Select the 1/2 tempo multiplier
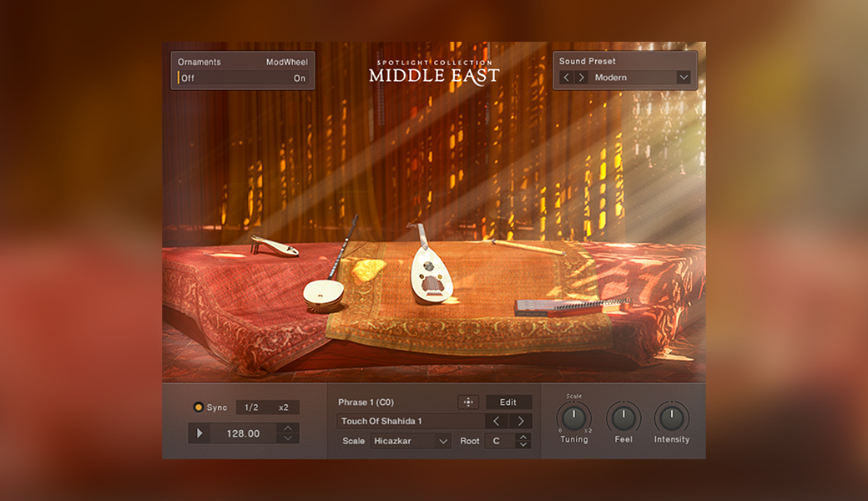This screenshot has width=868, height=501. pyautogui.click(x=251, y=407)
